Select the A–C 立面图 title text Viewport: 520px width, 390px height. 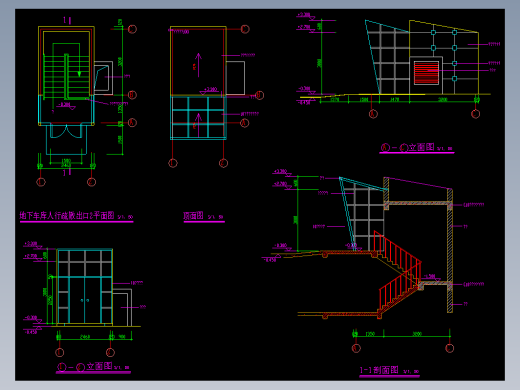[407, 147]
